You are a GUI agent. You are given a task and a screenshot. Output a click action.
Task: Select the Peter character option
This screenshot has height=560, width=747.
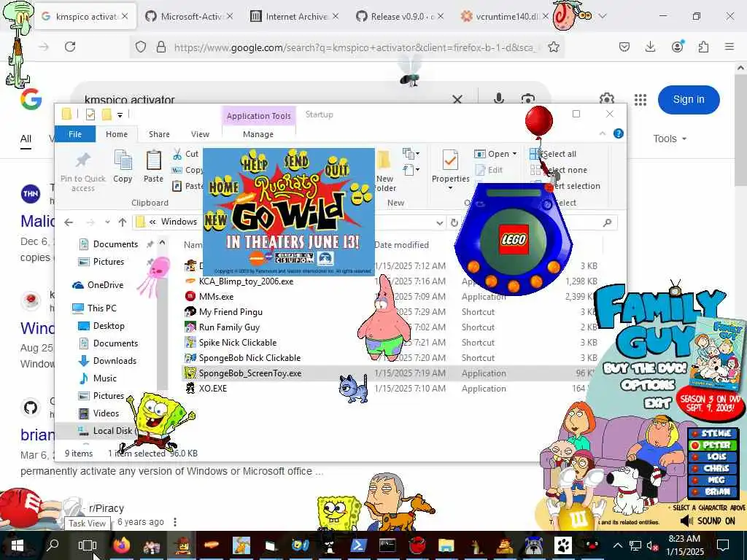coord(712,446)
